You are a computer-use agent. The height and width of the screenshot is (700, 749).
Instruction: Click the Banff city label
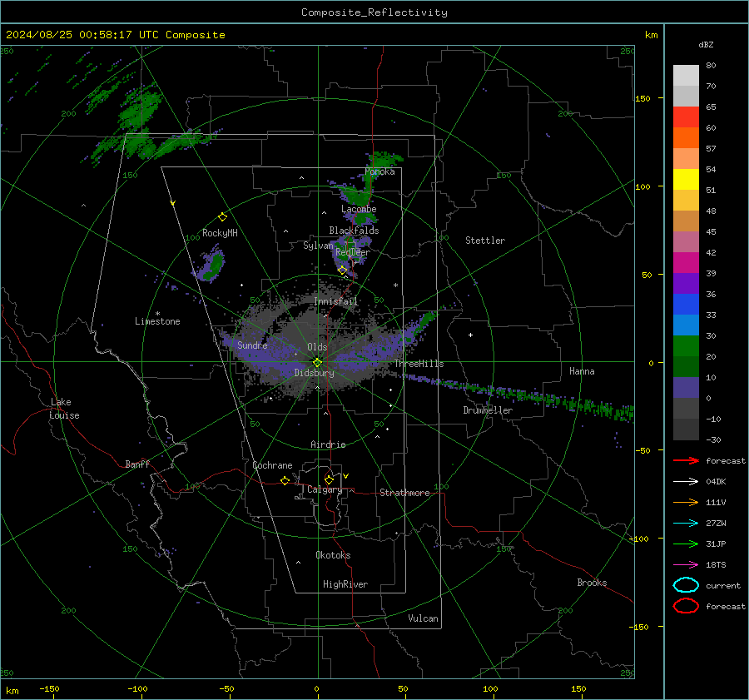tap(137, 464)
